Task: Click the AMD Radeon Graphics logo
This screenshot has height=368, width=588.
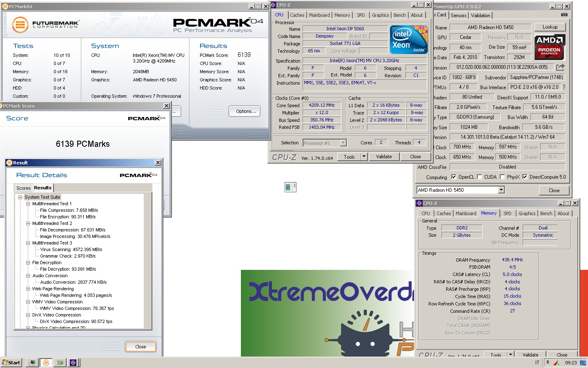Action: [x=550, y=47]
